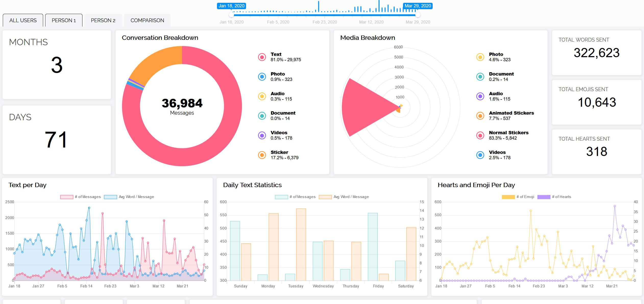This screenshot has height=304, width=644.
Task: Click the Mar 29, 2020 slider end handle
Action: [x=418, y=15]
